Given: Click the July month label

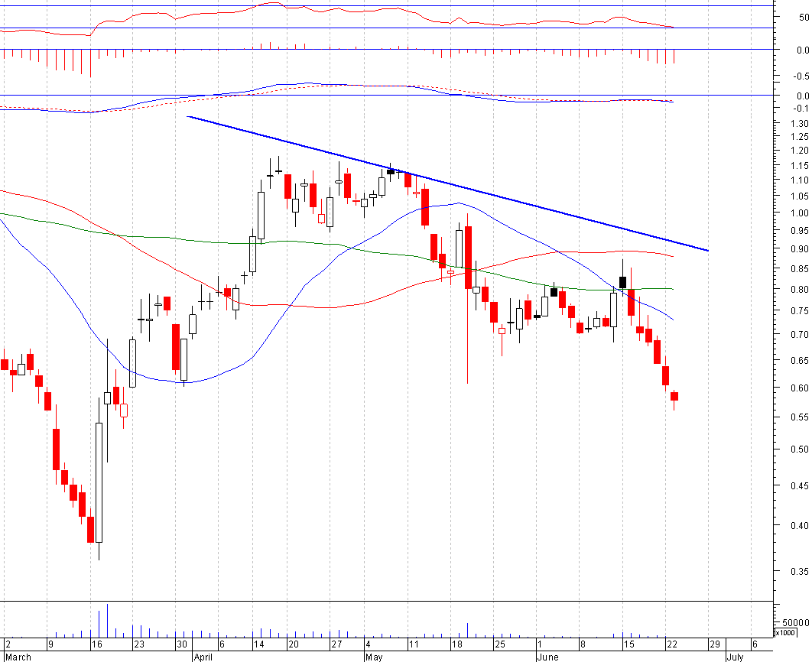Looking at the screenshot, I should (736, 657).
